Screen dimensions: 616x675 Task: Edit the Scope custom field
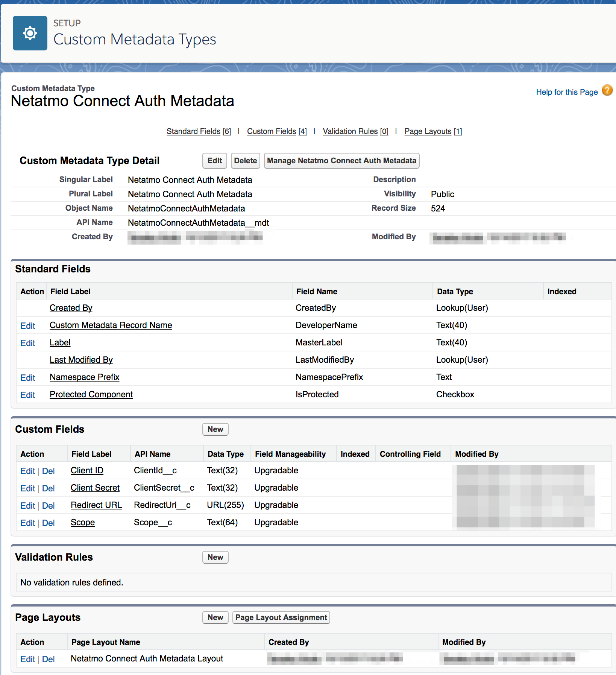pyautogui.click(x=28, y=523)
